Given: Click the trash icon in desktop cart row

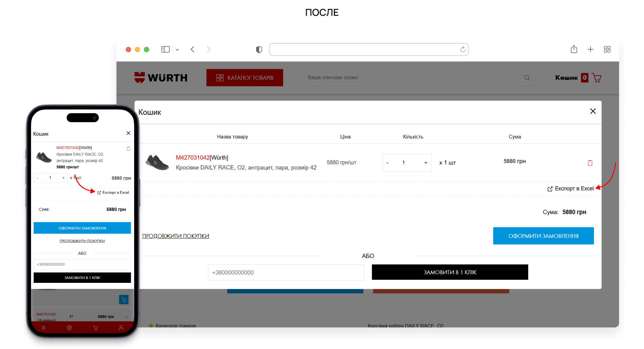Looking at the screenshot, I should point(590,163).
